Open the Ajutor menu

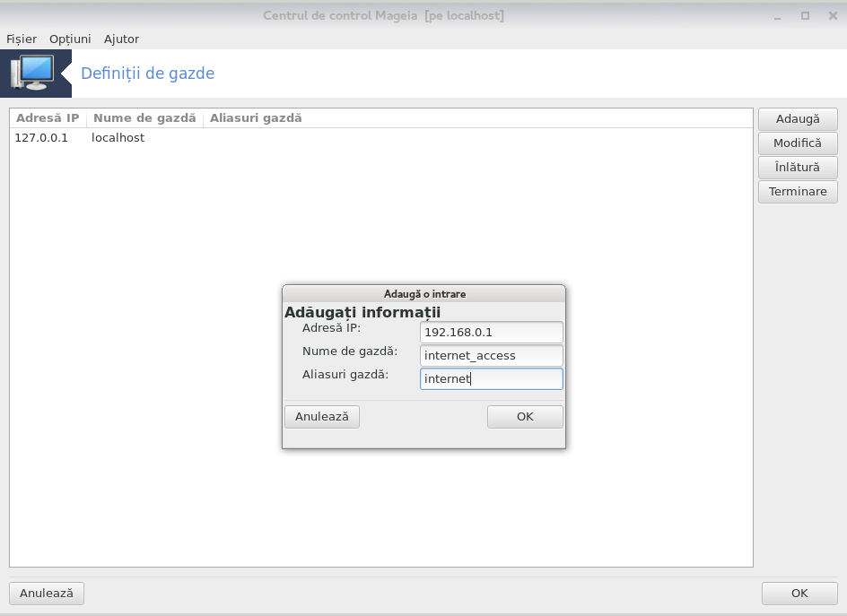tap(121, 39)
